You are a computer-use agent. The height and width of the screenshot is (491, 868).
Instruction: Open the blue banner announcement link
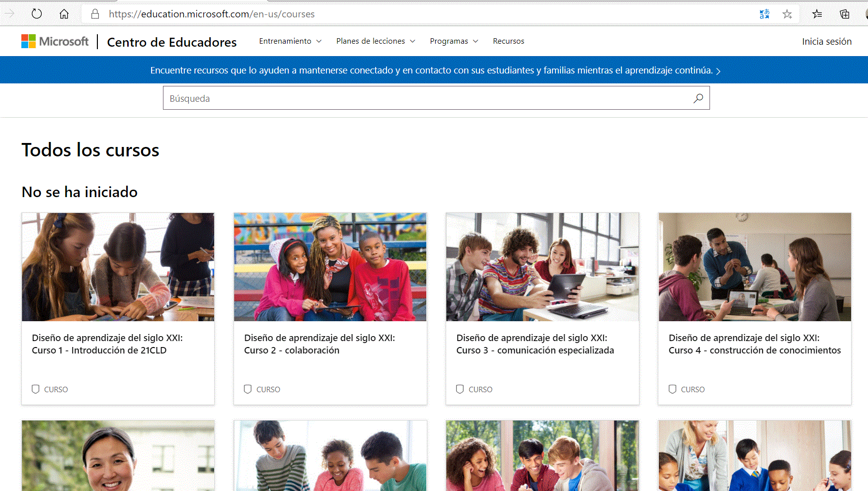coord(435,70)
